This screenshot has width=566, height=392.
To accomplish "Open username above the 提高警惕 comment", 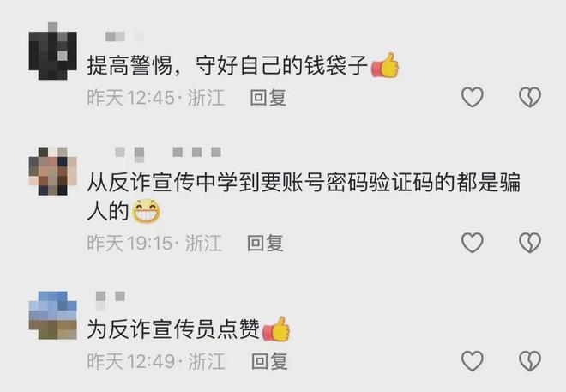I will pos(124,37).
